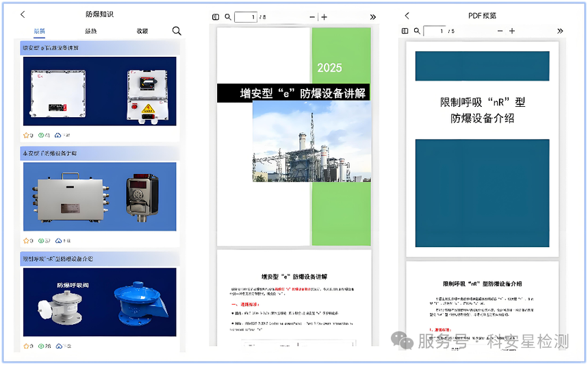Viewport: 588px width, 365px height.
Task: Click the 限制呼吸"nR"型 cover title text
Action: coord(483,110)
